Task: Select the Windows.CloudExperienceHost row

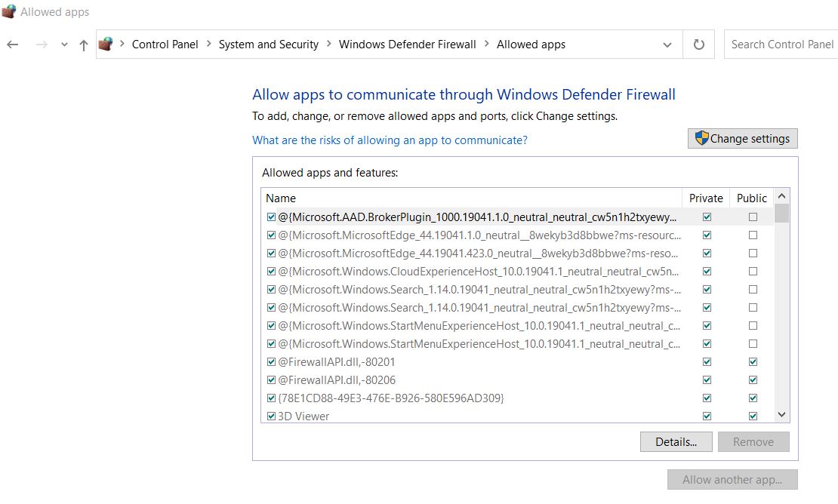Action: (x=517, y=271)
